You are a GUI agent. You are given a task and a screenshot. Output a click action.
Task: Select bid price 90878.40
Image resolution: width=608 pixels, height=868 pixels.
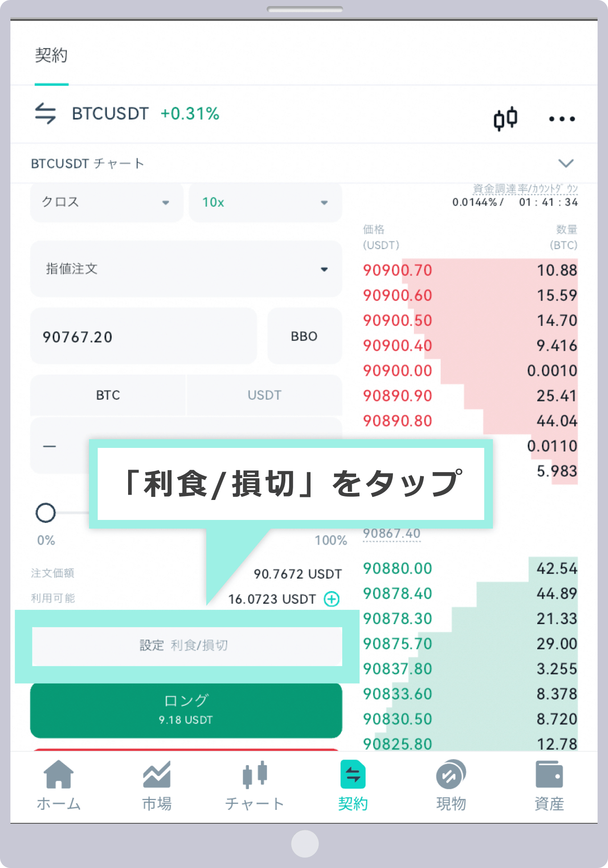pos(398,594)
